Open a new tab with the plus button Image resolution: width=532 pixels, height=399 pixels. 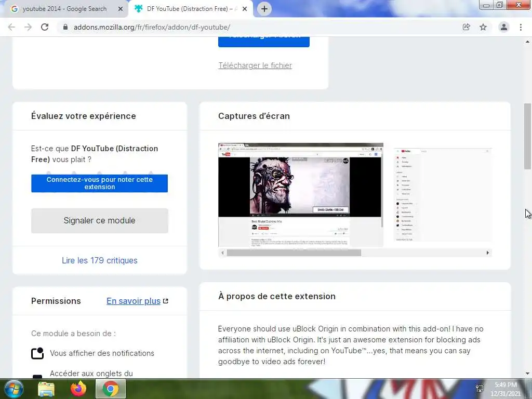[x=264, y=9]
